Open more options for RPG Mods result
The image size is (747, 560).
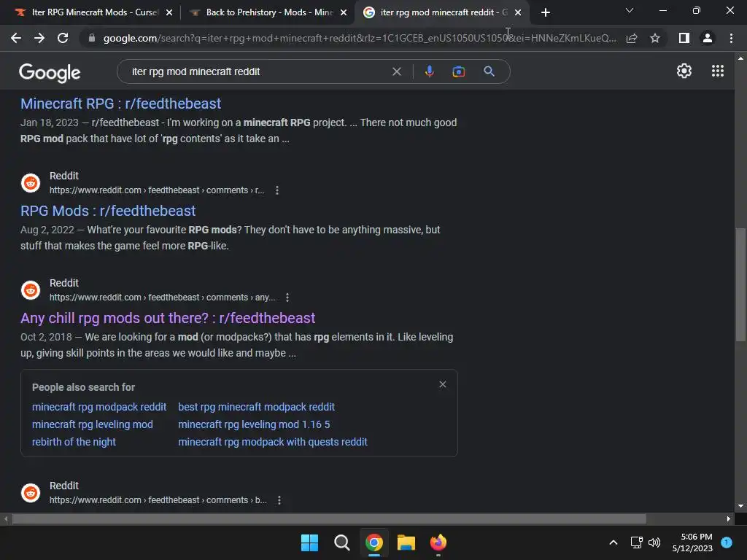pos(276,190)
